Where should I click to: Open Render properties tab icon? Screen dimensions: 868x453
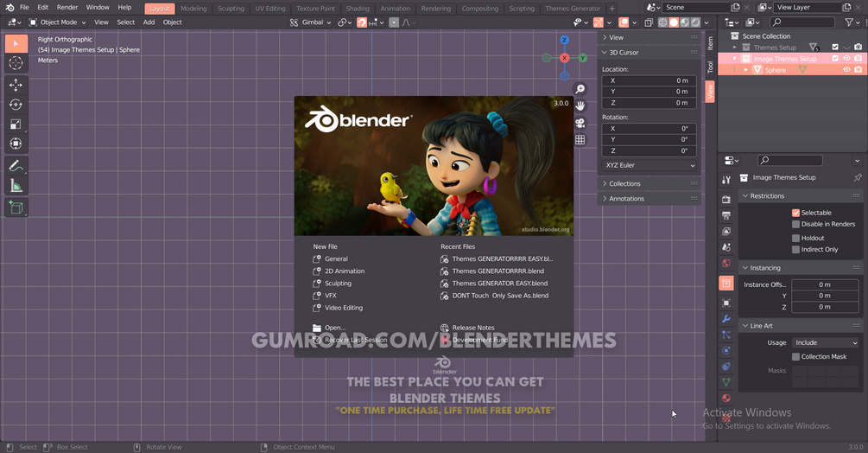(x=726, y=200)
